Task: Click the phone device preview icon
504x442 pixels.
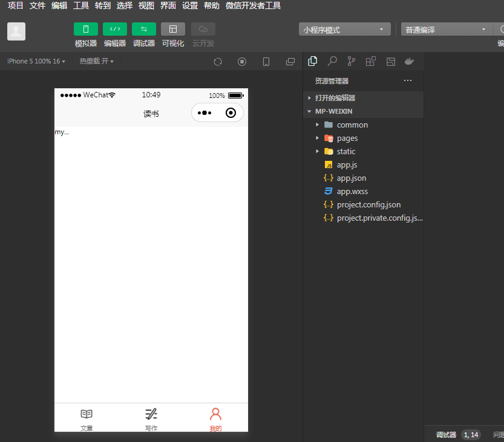Action: pos(266,62)
